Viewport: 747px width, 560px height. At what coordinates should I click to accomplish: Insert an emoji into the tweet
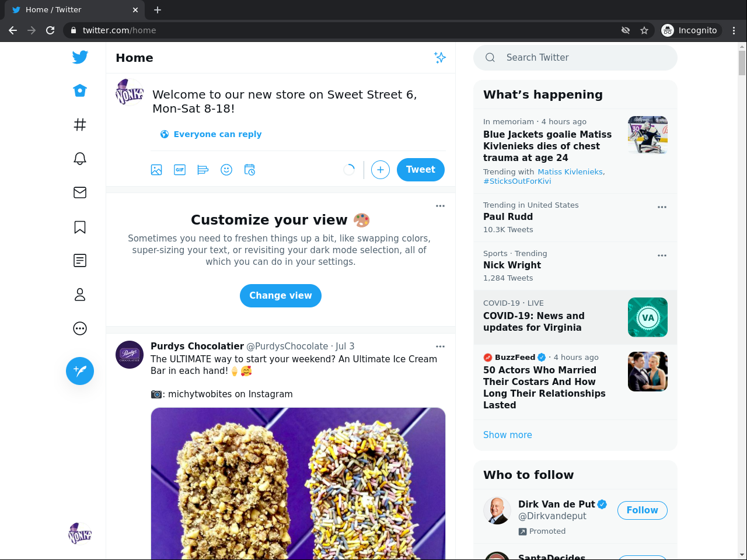226,170
